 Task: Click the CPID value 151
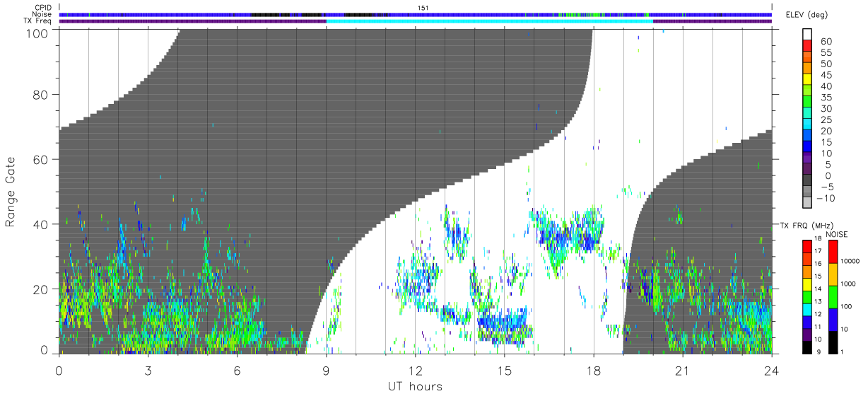[423, 8]
